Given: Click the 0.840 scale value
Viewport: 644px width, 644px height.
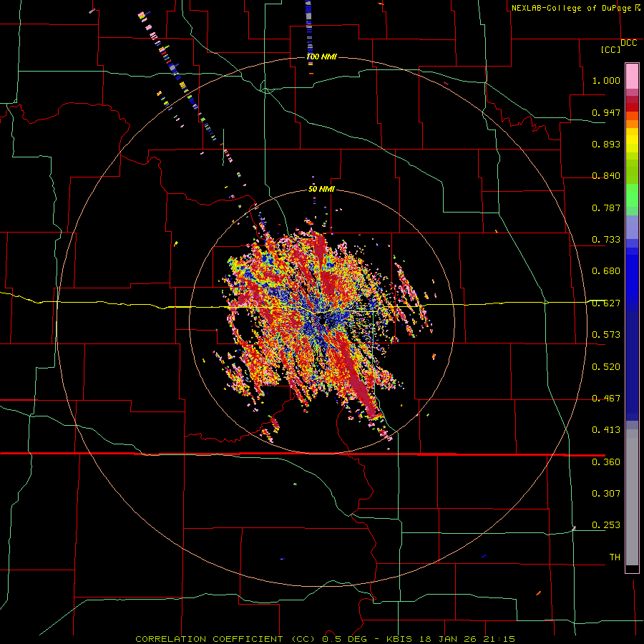Looking at the screenshot, I should 606,176.
